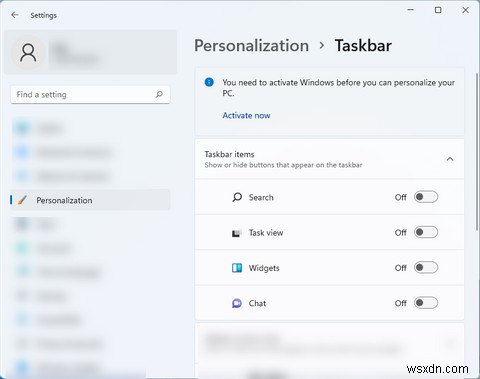Click the Chat row label
Image resolution: width=480 pixels, height=379 pixels.
click(257, 303)
